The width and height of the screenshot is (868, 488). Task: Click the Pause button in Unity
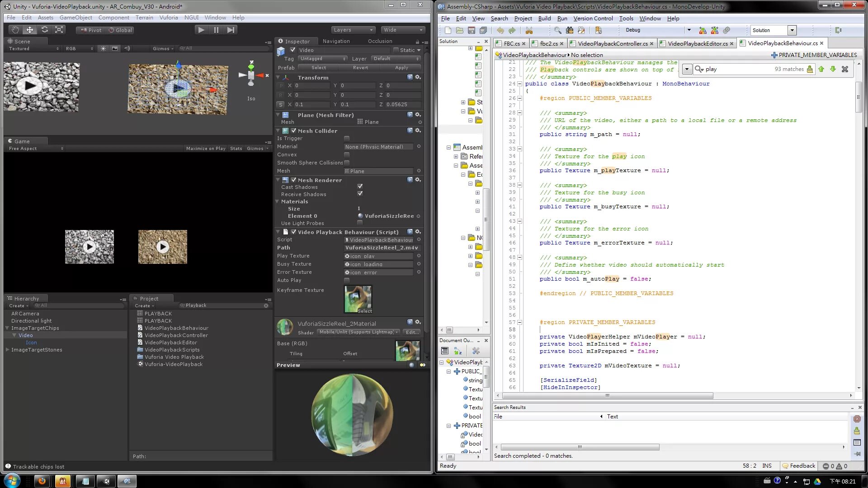216,30
